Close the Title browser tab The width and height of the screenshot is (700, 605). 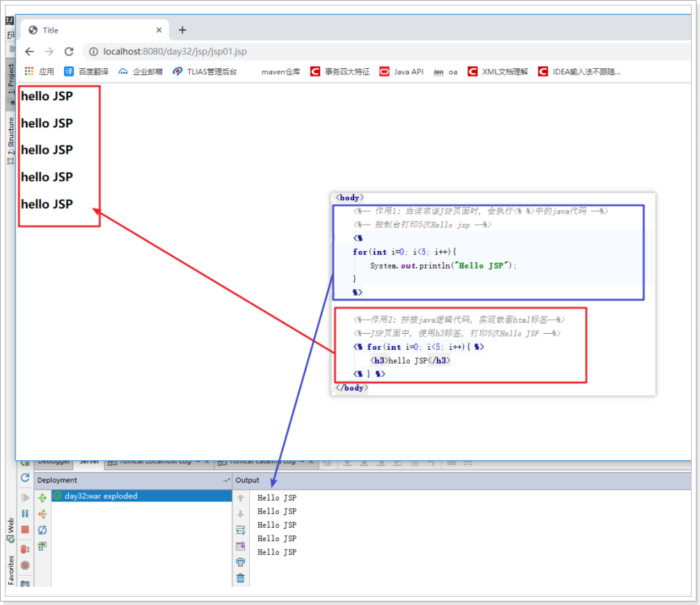click(159, 30)
